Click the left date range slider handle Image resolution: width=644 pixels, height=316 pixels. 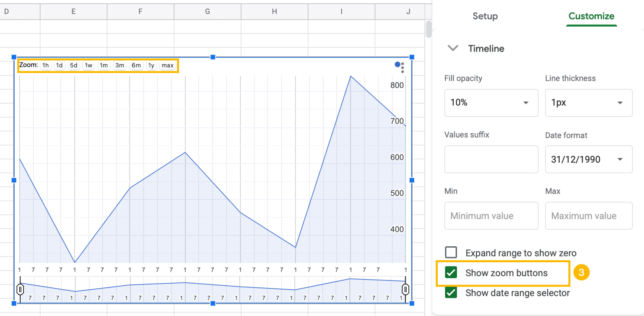point(20,289)
